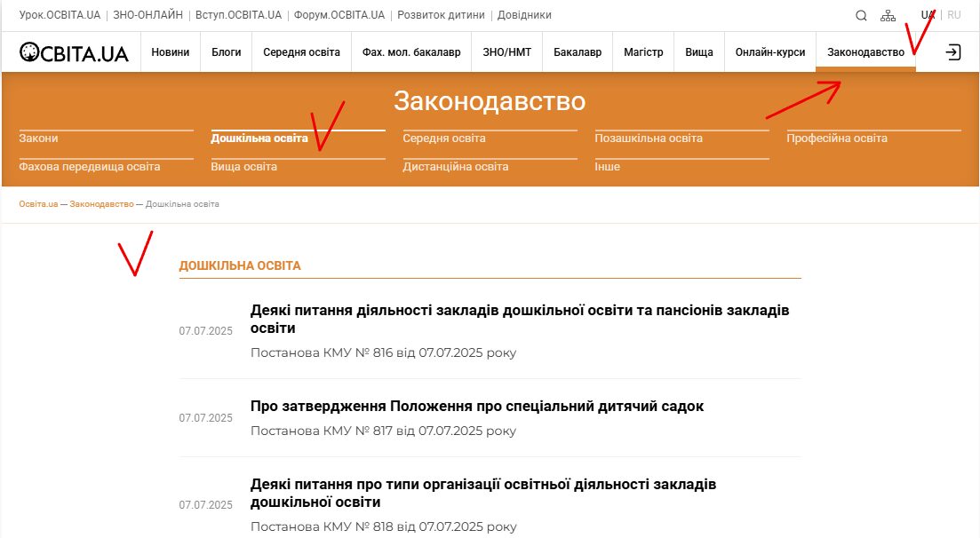Open the Закони category
Image resolution: width=980 pixels, height=538 pixels.
(38, 138)
